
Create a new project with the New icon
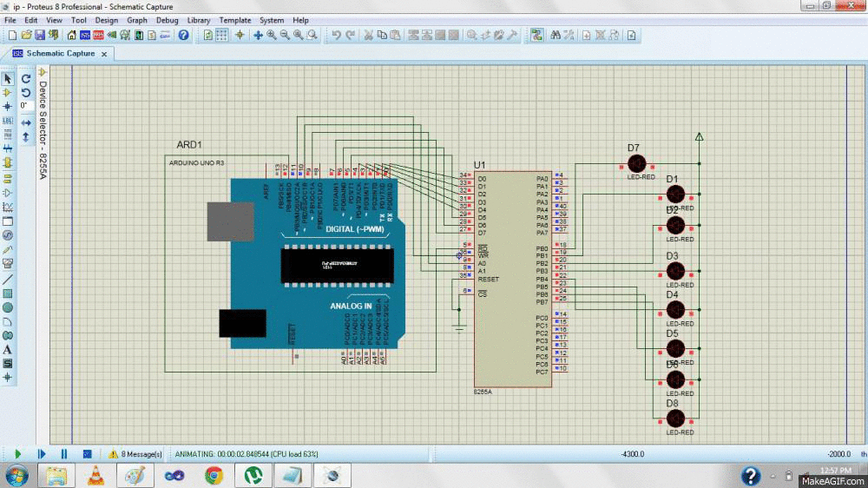coord(12,36)
